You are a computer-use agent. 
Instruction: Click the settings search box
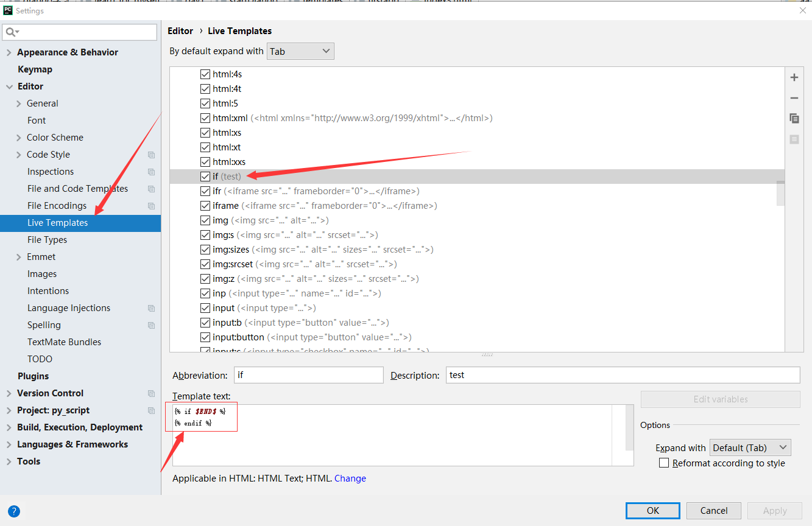(x=80, y=32)
